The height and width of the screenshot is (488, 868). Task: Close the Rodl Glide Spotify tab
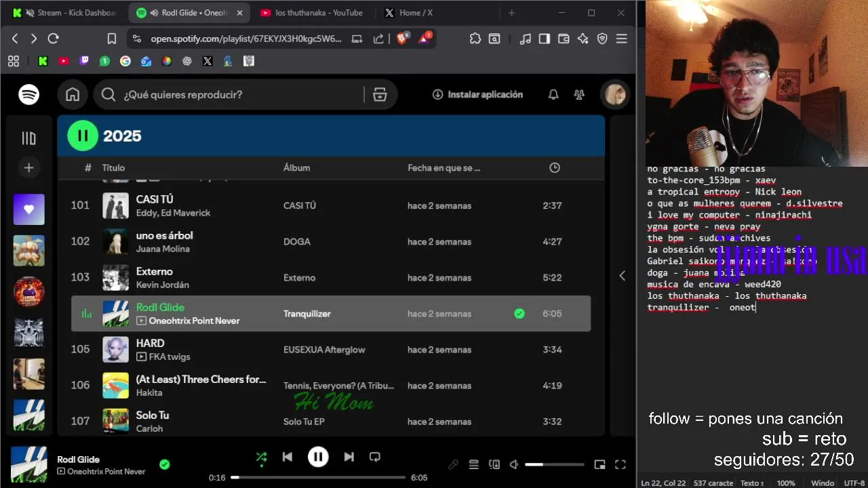239,13
